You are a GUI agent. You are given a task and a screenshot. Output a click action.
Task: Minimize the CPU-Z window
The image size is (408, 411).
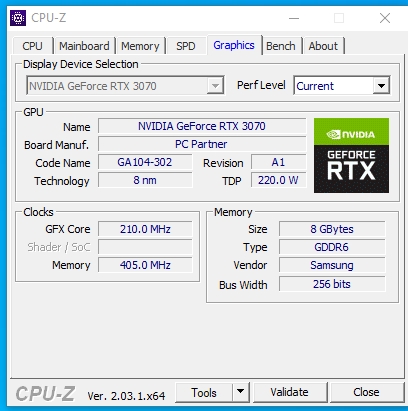pos(294,18)
